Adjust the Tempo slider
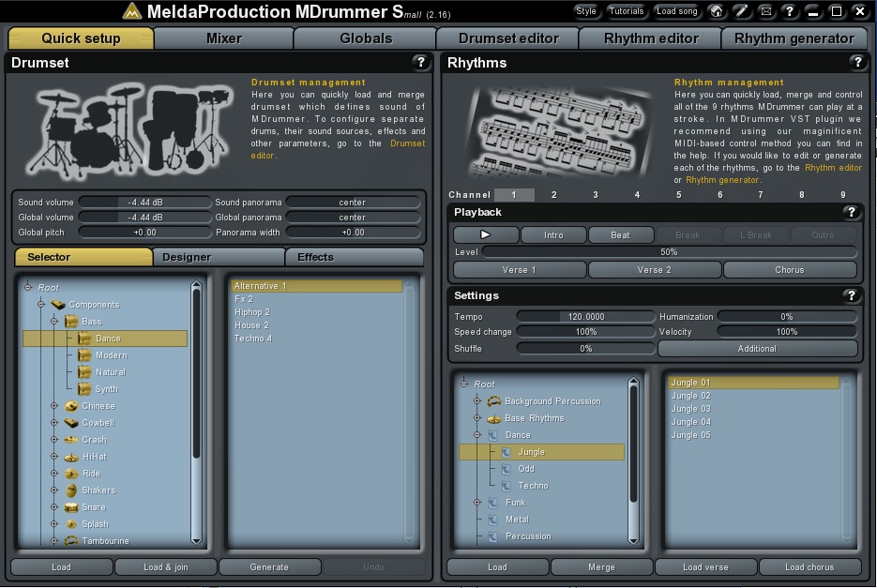This screenshot has height=588, width=877. 585,317
